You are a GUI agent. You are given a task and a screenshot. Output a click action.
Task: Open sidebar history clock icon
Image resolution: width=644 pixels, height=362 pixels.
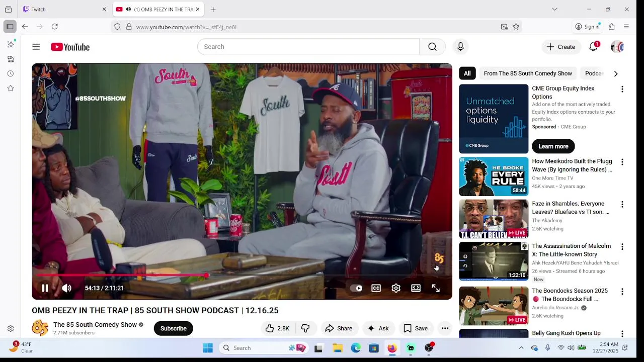[x=11, y=73]
